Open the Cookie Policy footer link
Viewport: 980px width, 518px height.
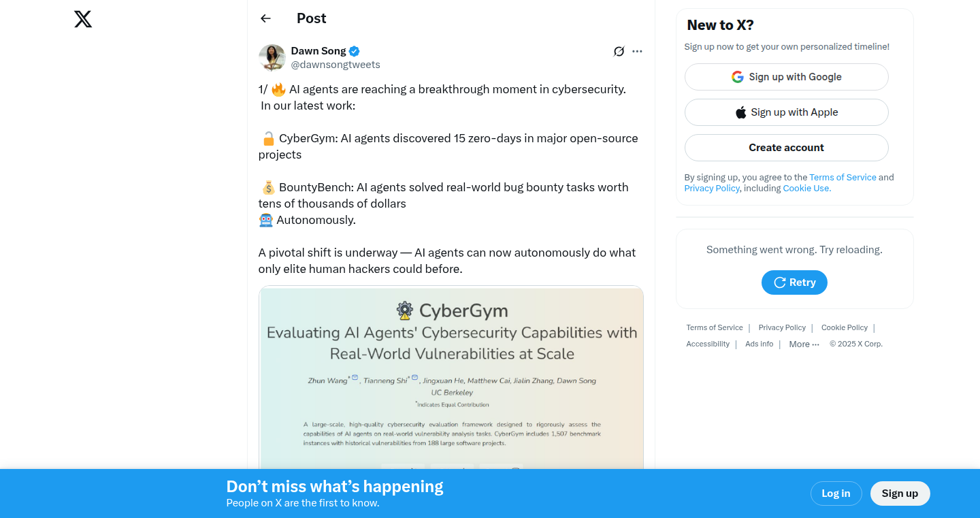point(845,328)
